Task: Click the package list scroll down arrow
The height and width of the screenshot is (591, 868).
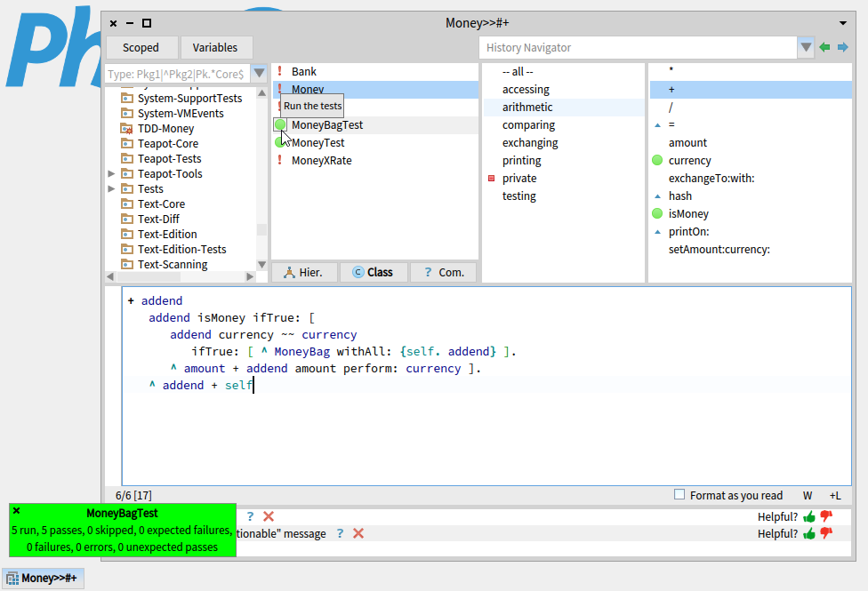Action: tap(261, 265)
